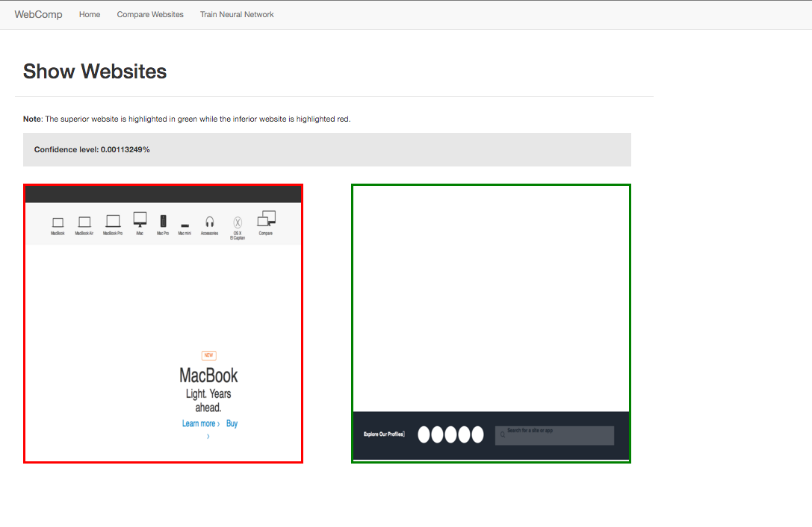Click the Mac mini icon

(x=185, y=225)
